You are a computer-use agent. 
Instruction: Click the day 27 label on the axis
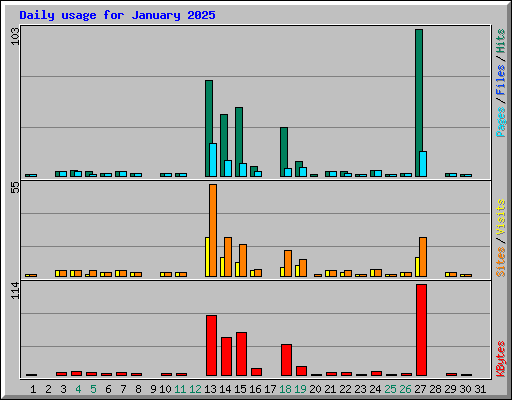click(420, 389)
